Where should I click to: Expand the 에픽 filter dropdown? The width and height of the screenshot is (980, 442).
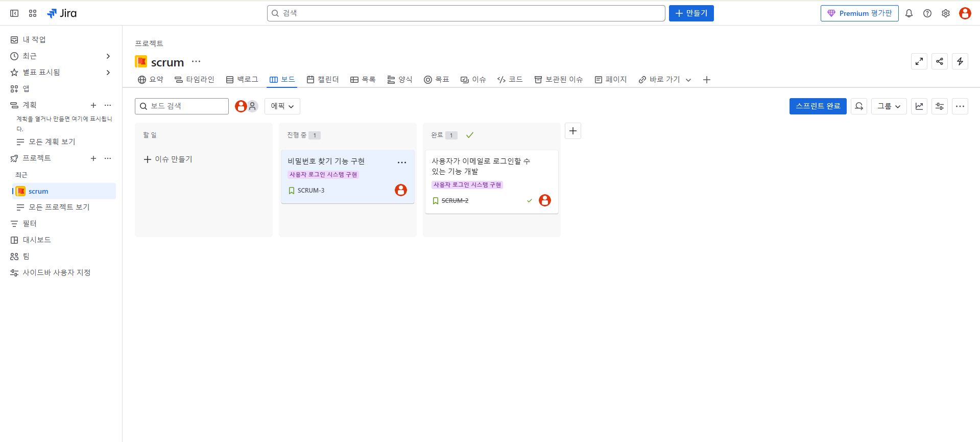coord(282,106)
